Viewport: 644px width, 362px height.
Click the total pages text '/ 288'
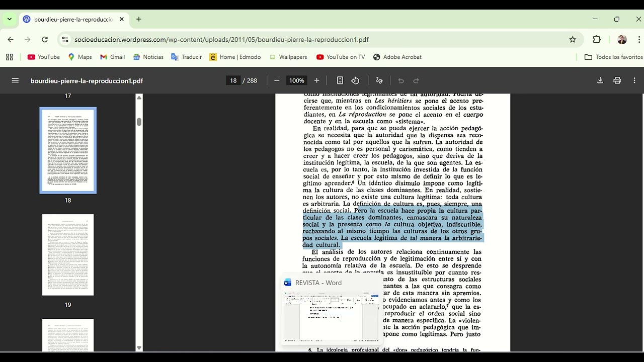[250, 80]
